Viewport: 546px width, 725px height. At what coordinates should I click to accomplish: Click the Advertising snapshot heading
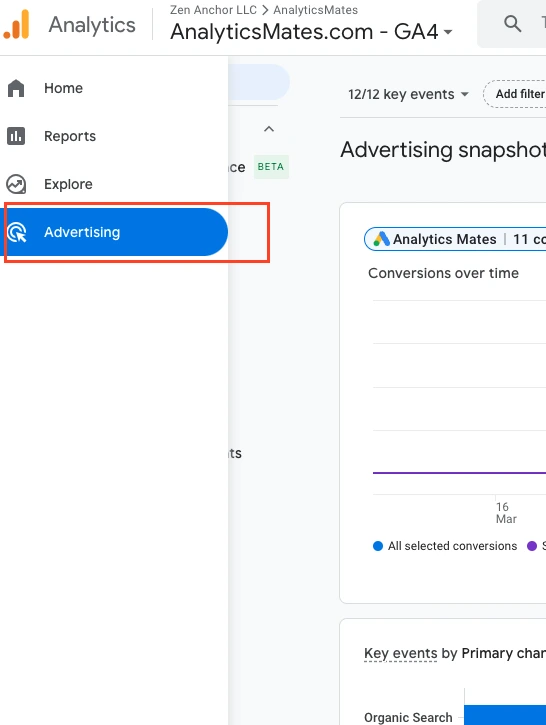click(443, 150)
